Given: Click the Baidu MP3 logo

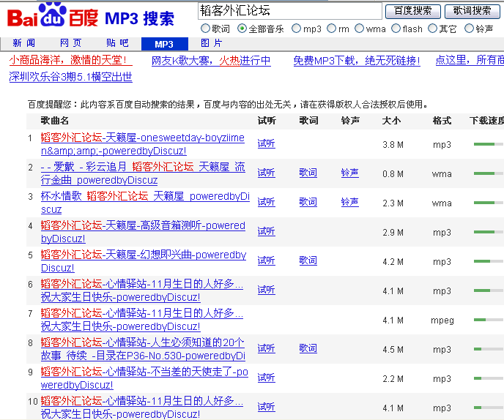Looking at the screenshot, I should click(x=90, y=16).
